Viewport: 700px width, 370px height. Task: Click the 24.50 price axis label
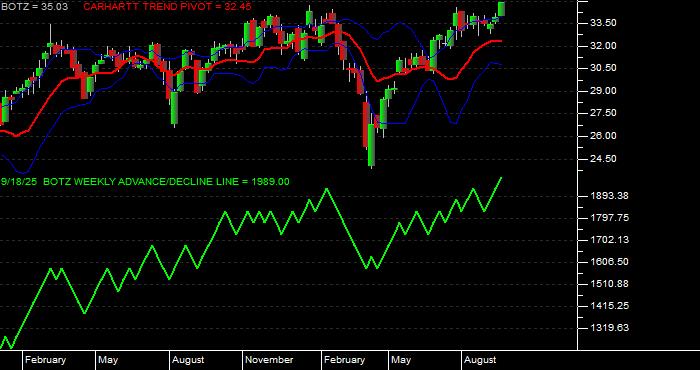click(604, 159)
